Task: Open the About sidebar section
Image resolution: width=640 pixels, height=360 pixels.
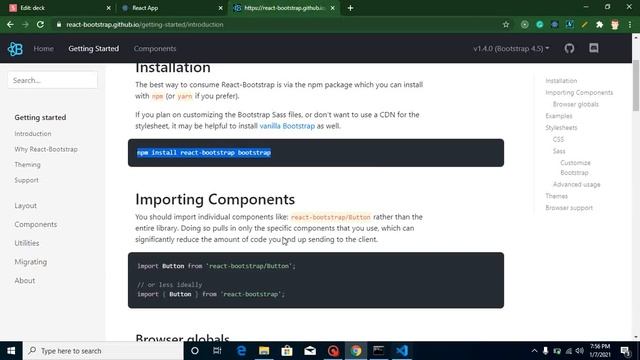Action: tap(25, 281)
